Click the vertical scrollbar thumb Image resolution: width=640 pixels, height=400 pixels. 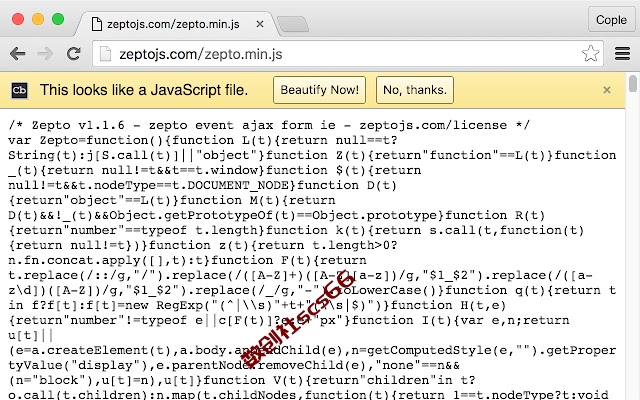click(633, 84)
